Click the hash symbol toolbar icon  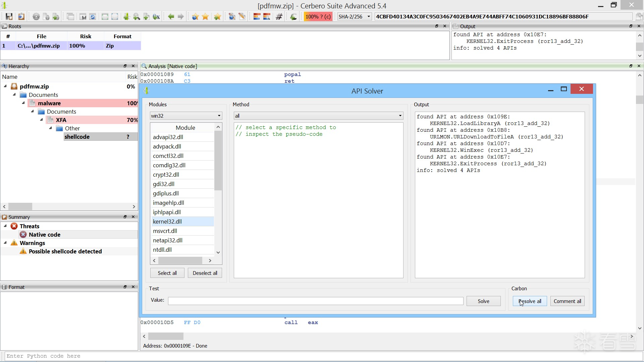tap(279, 16)
